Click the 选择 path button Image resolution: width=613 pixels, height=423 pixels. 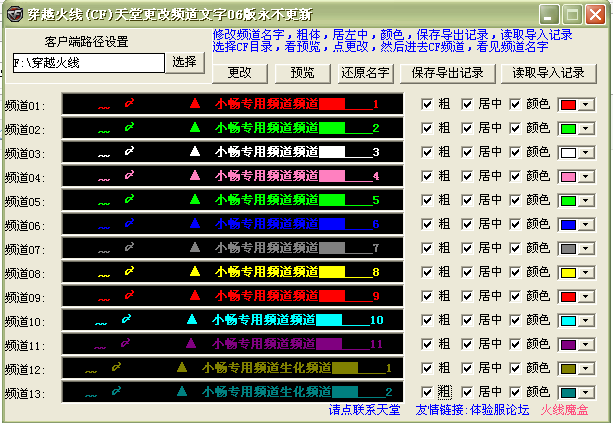185,62
